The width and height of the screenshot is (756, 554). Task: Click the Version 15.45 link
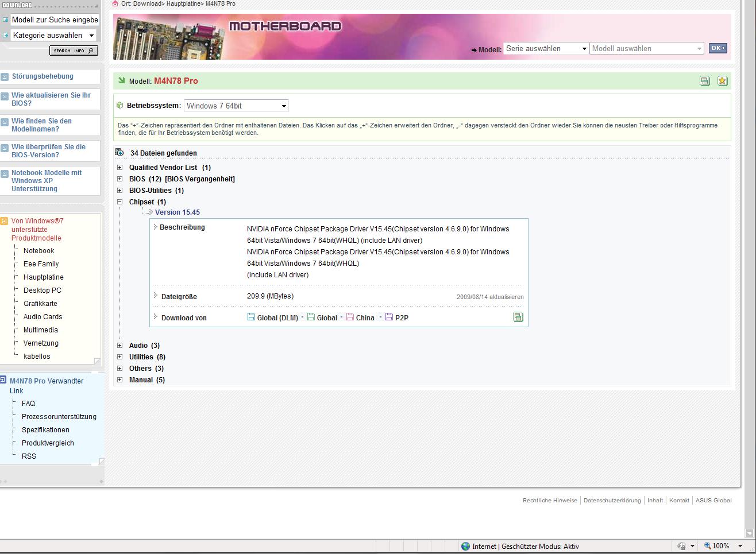click(178, 212)
